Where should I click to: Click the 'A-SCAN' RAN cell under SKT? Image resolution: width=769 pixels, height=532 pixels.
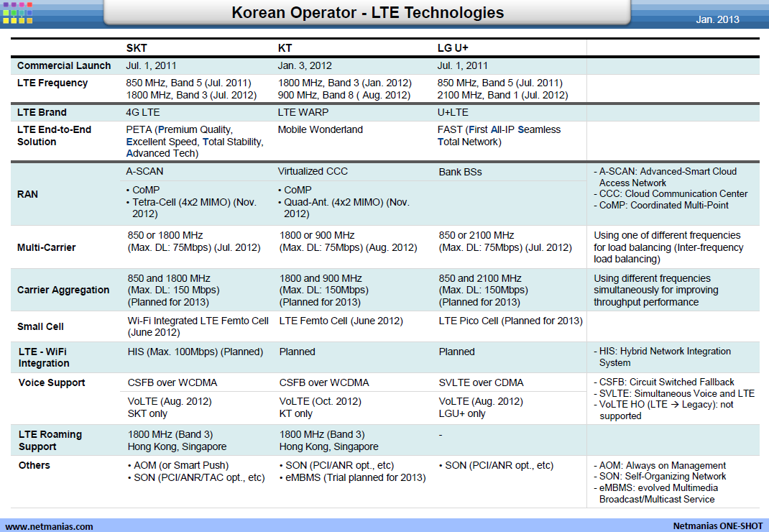click(144, 171)
